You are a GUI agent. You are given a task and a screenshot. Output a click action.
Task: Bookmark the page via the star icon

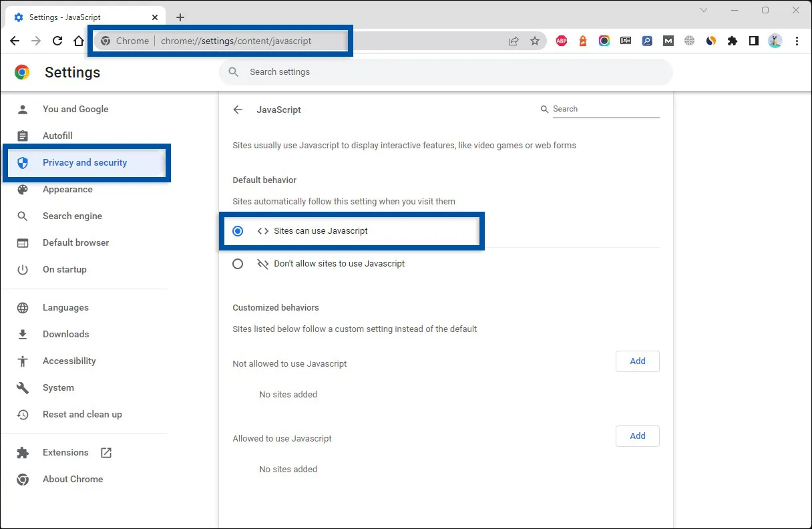pyautogui.click(x=535, y=41)
